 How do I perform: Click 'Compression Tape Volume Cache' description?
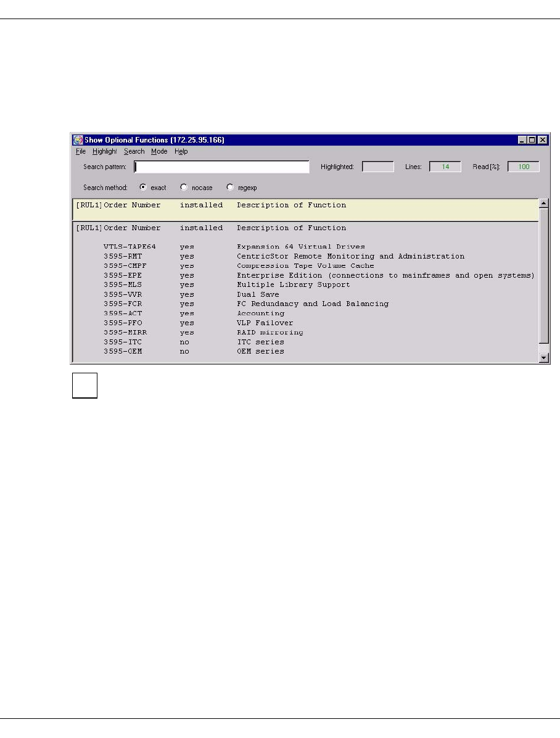(x=305, y=266)
